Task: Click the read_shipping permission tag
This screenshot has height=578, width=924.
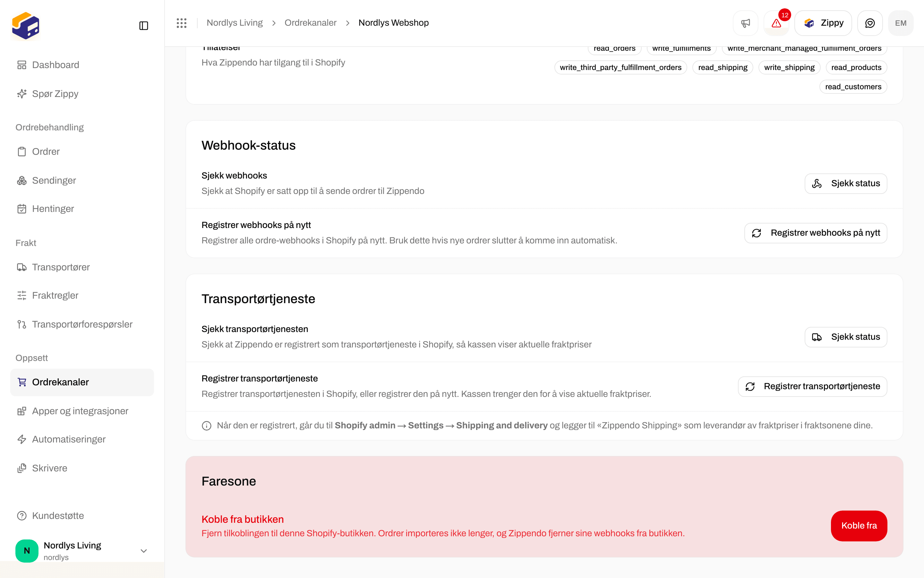Action: tap(723, 68)
